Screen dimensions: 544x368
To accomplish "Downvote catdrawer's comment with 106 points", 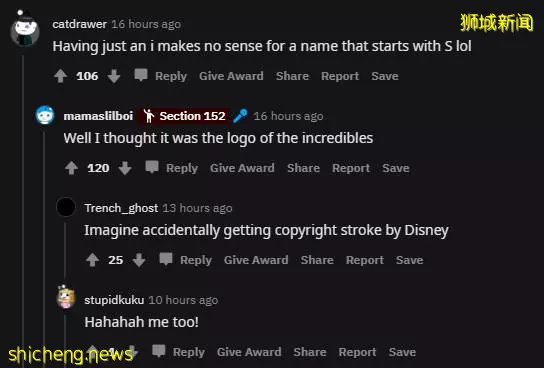I will [114, 76].
